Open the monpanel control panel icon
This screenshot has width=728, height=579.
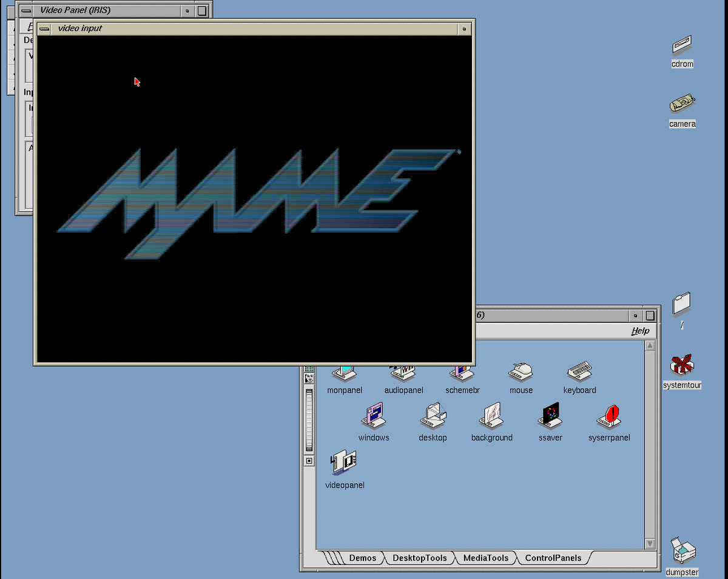[345, 373]
